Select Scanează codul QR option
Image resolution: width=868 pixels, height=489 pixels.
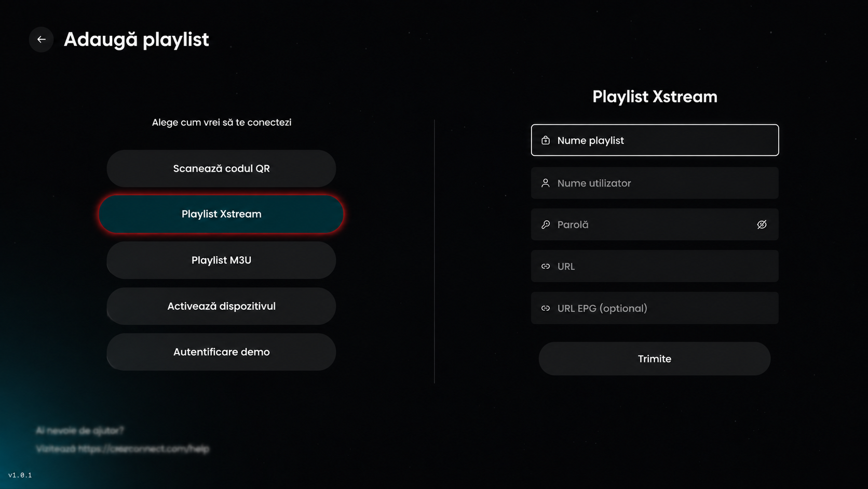(221, 168)
